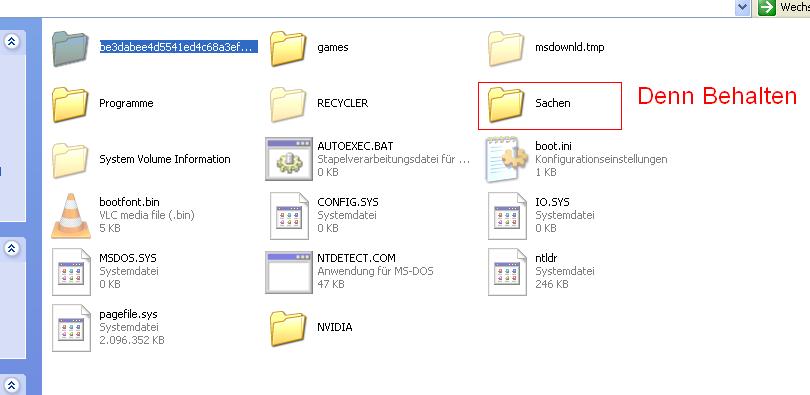Viewport: 810px width, 395px height.
Task: Click the System Volume Information label
Action: [x=165, y=159]
